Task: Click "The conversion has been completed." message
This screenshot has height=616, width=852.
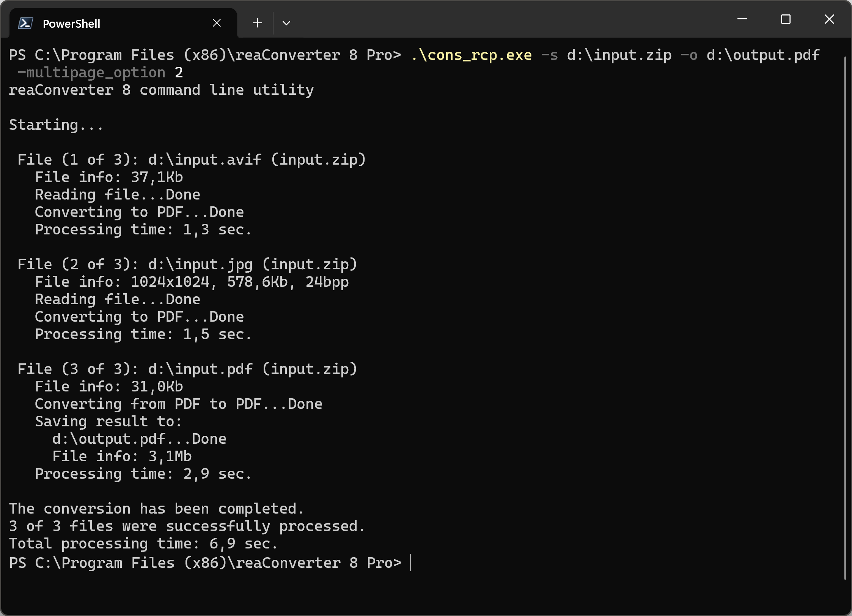Action: point(156,509)
